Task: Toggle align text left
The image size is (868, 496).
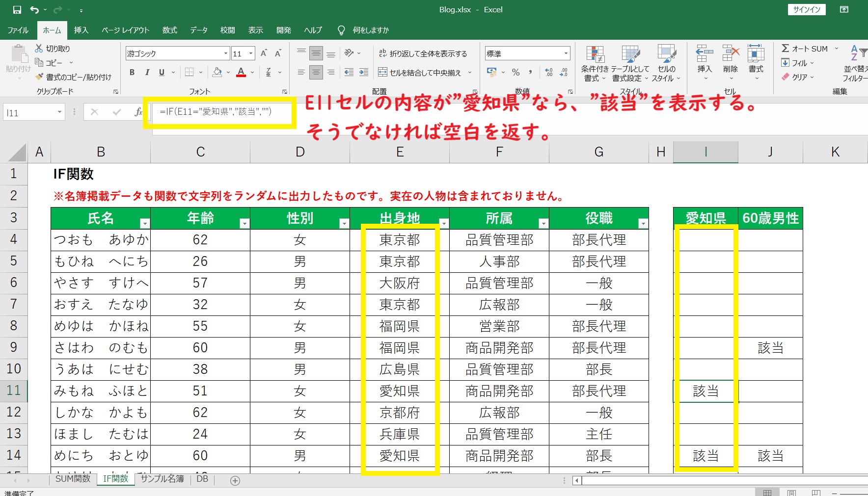Action: tap(301, 73)
